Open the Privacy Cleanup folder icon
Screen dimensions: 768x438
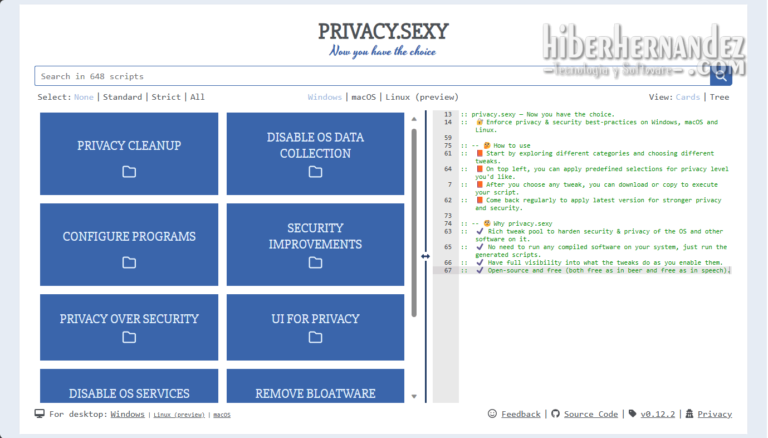[129, 171]
